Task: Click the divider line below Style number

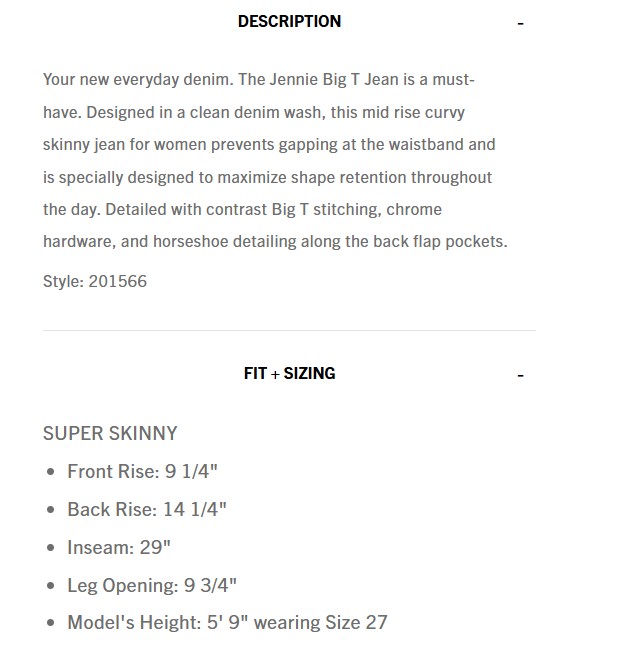Action: (x=289, y=330)
